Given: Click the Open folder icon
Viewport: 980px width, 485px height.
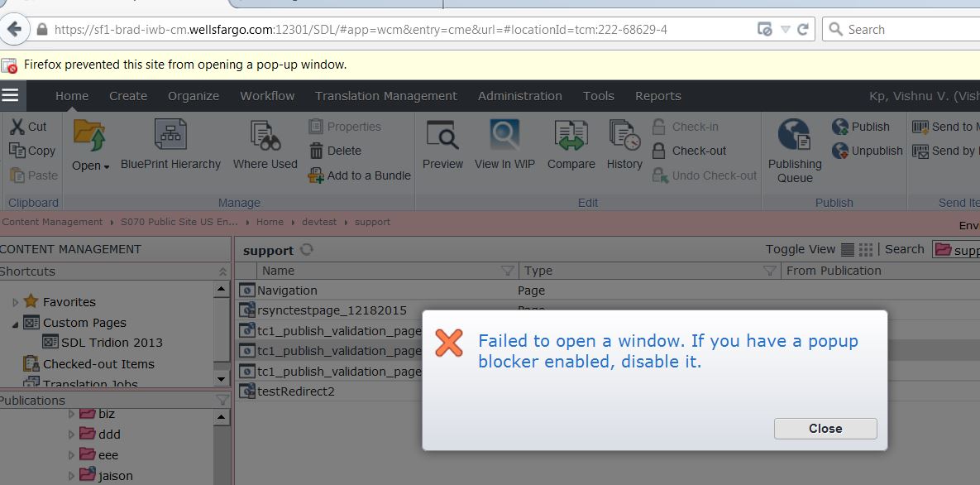Looking at the screenshot, I should pos(89,135).
